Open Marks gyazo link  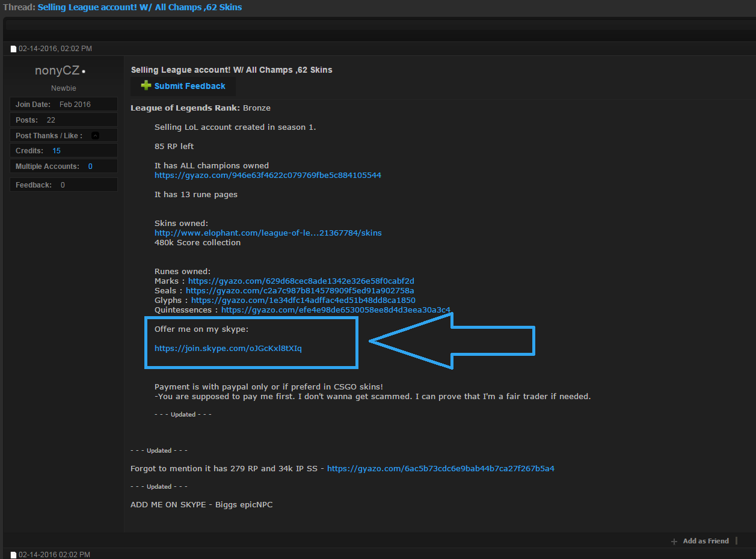click(301, 281)
